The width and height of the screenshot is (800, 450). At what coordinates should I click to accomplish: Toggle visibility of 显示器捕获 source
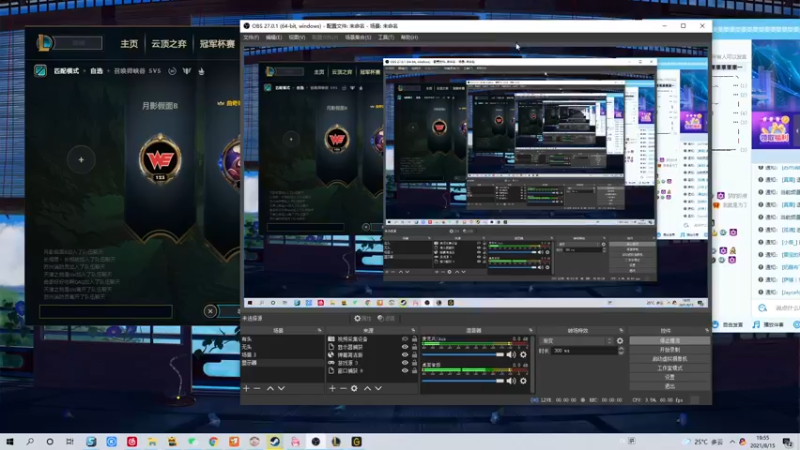pyautogui.click(x=405, y=347)
